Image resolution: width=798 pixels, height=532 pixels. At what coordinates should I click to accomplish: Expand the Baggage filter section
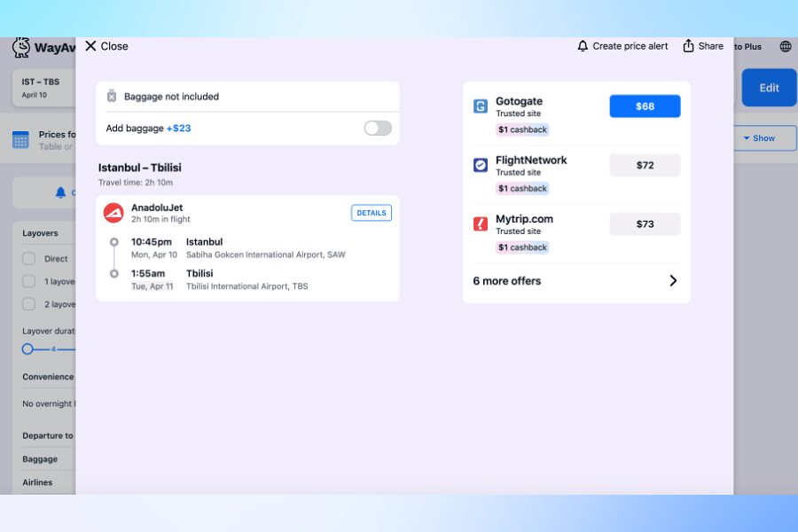coord(40,459)
